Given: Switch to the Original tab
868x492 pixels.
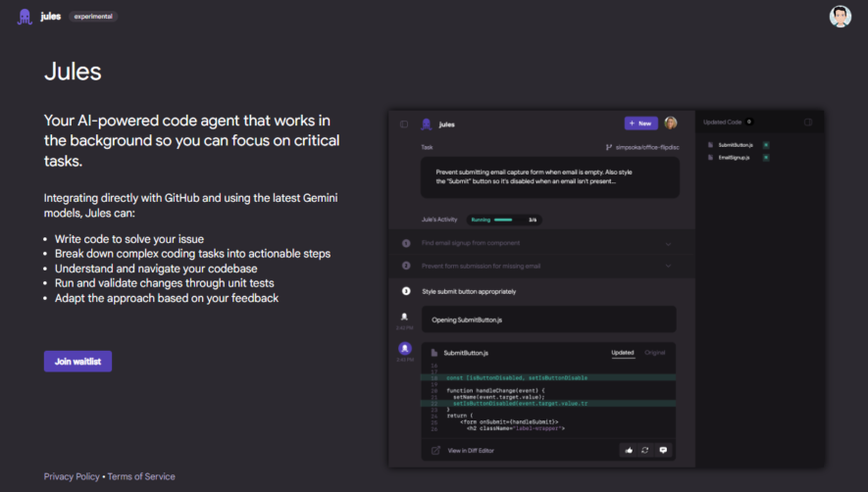Looking at the screenshot, I should click(655, 353).
